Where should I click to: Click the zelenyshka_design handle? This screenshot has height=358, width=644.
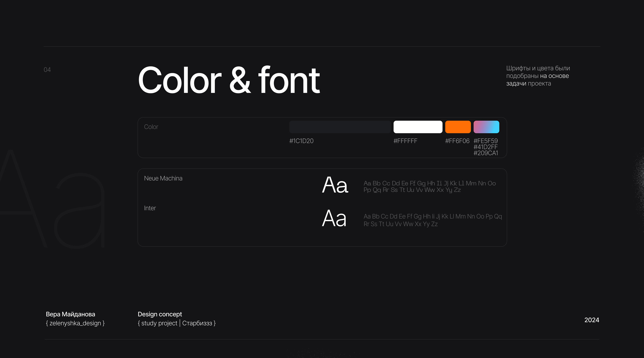pos(75,323)
